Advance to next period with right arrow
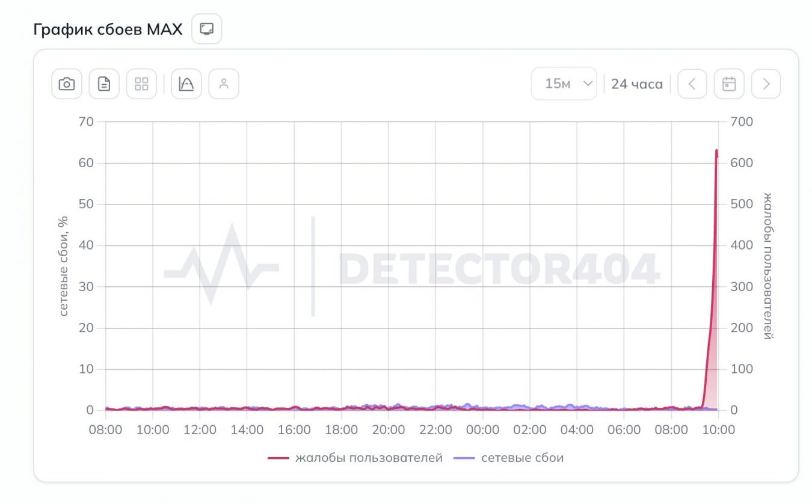Viewport: 812px width, 504px height. pos(765,84)
